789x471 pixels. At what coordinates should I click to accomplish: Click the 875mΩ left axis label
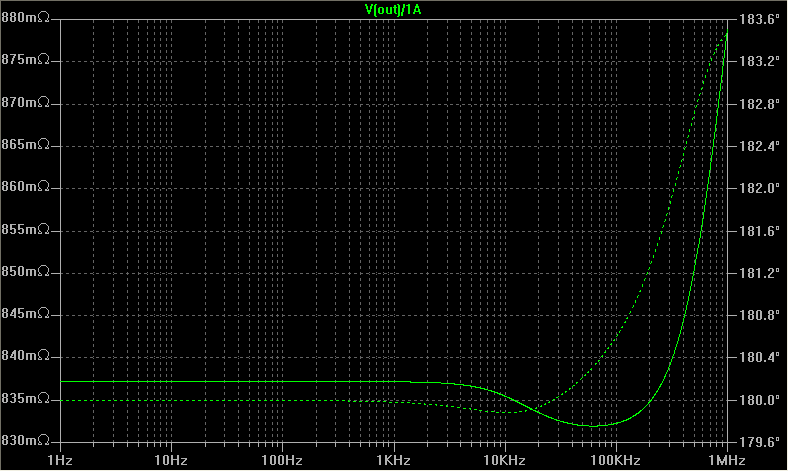[25, 60]
